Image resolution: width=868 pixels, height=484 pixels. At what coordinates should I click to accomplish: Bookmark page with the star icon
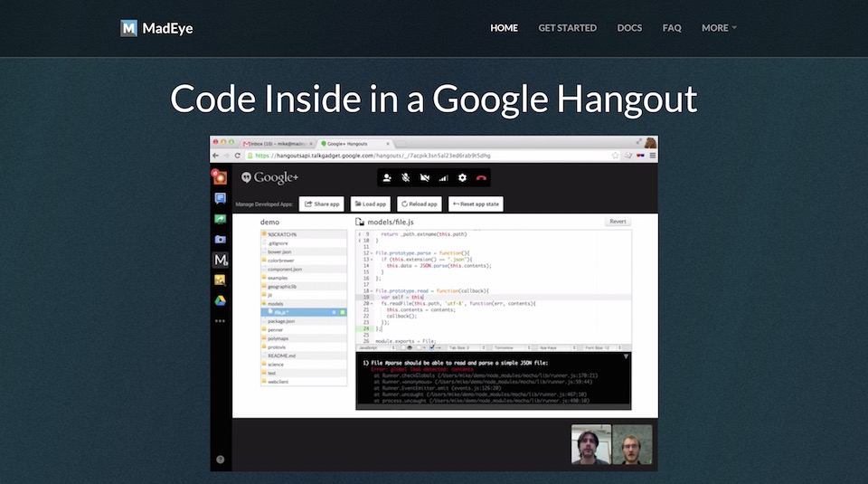[615, 156]
